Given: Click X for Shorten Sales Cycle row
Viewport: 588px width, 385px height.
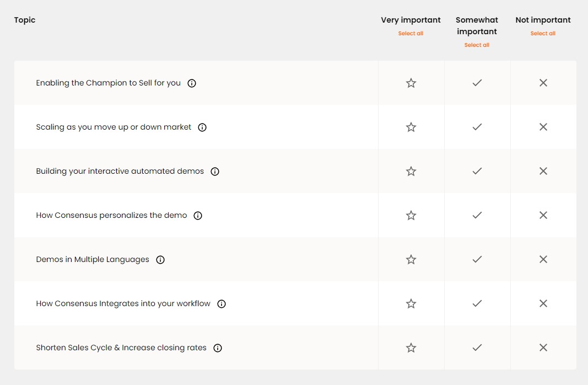Looking at the screenshot, I should pos(543,347).
